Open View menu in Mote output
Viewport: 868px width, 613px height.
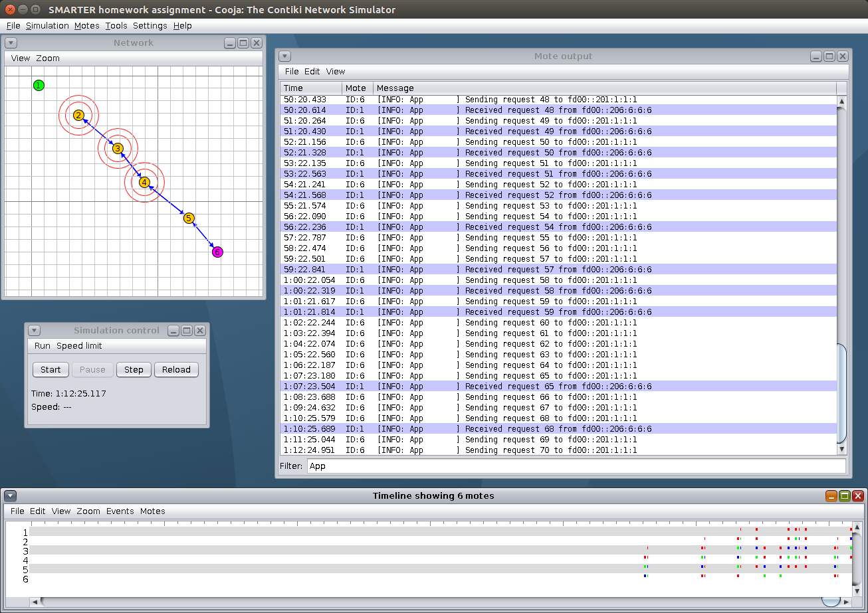336,72
